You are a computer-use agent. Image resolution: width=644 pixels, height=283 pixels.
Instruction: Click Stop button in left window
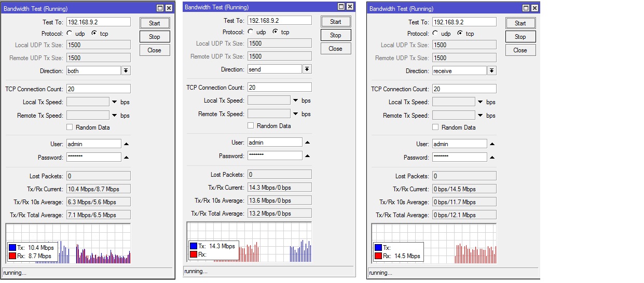pos(155,37)
